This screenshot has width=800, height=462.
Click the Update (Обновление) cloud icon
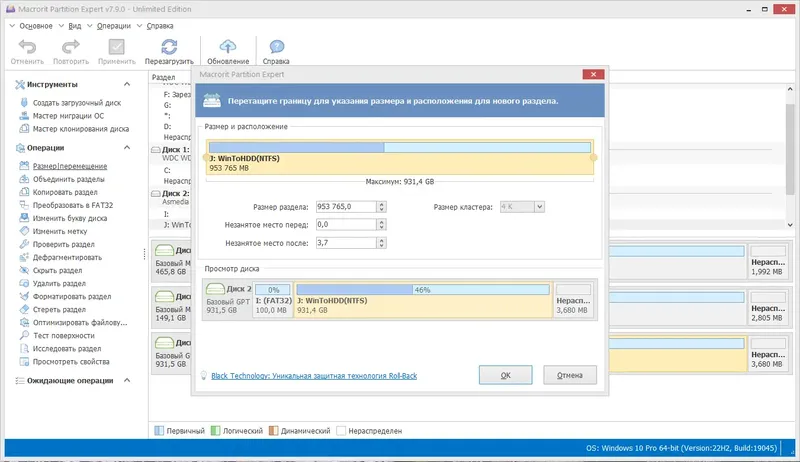(228, 46)
